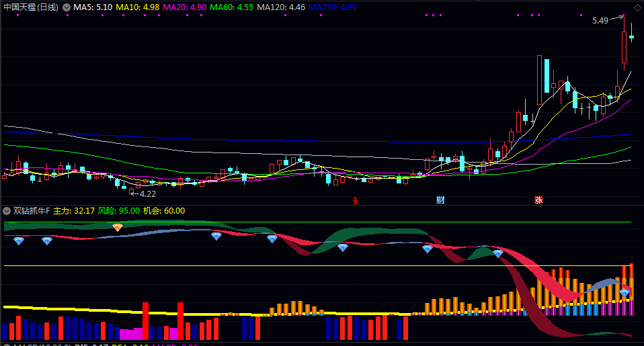Image resolution: width=644 pixels, height=346 pixels.
Task: Click the 风险: 95.00 risk value
Action: [119, 211]
